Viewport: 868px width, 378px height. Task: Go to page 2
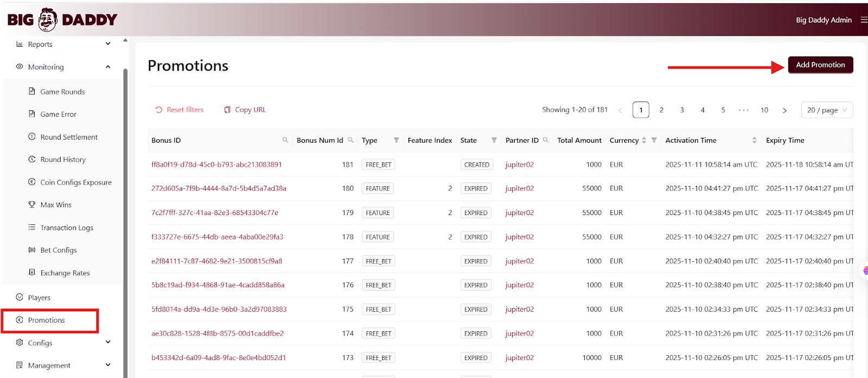[x=661, y=110]
